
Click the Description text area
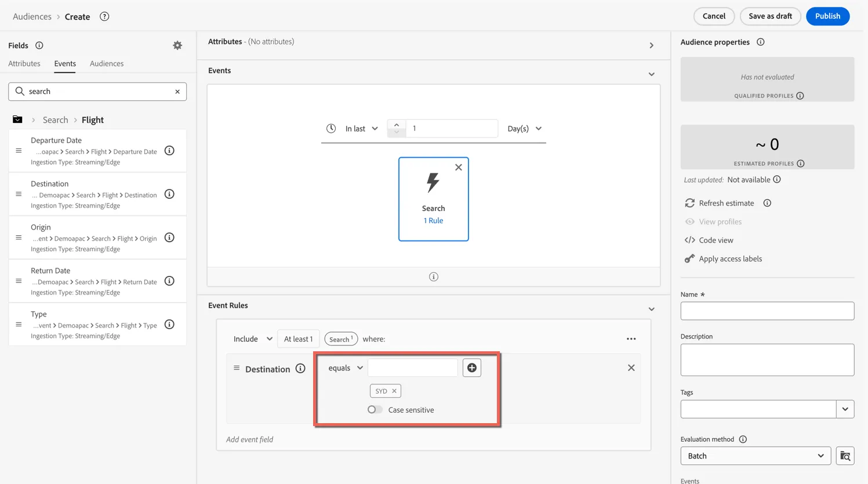[x=767, y=360]
